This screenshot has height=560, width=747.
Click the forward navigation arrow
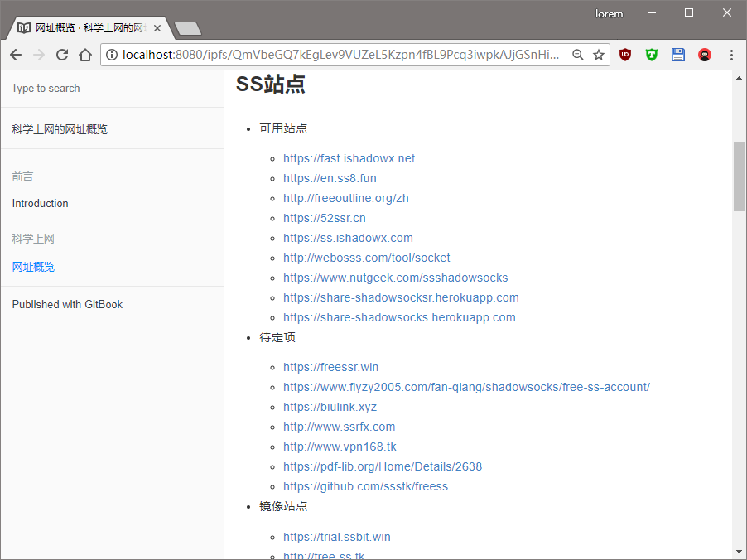coord(39,55)
